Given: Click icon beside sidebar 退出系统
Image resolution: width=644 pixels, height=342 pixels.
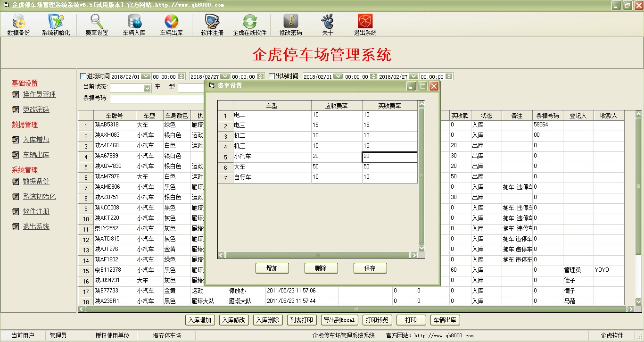Looking at the screenshot, I should [16, 227].
